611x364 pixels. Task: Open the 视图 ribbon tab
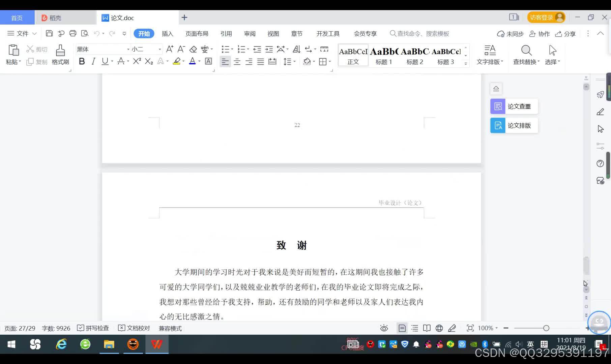coord(273,34)
